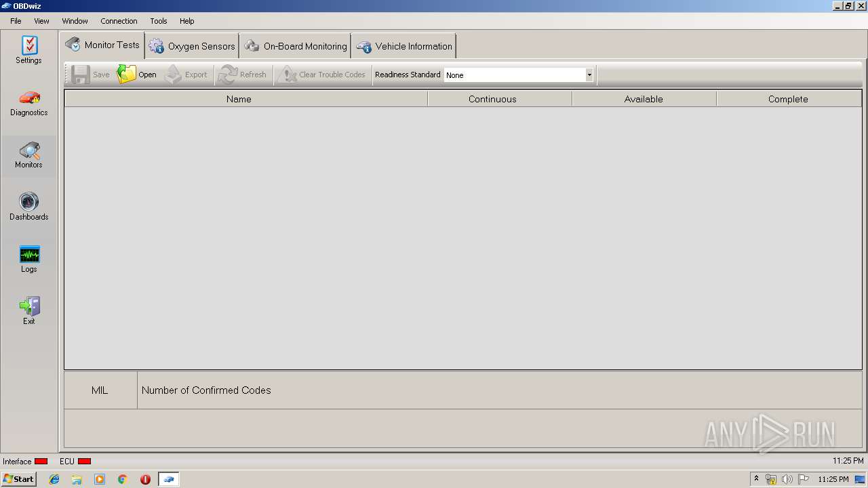Click the network tray icon

[x=771, y=479]
